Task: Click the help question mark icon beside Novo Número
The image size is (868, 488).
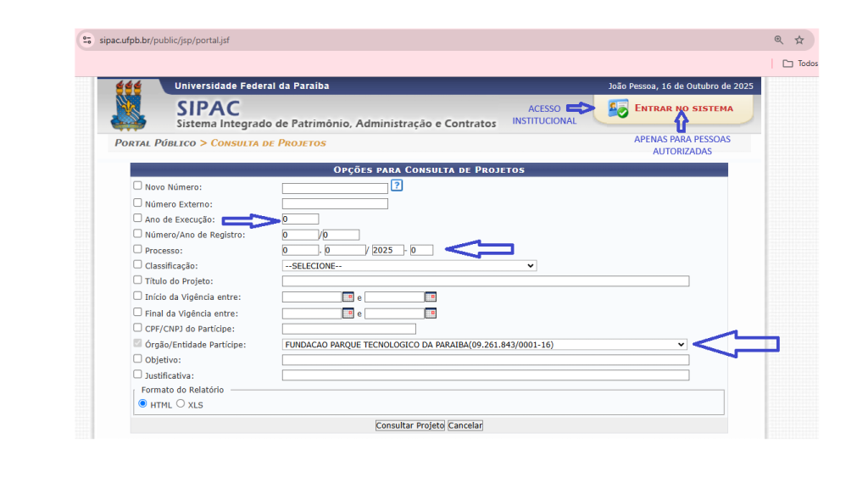Action: point(397,186)
